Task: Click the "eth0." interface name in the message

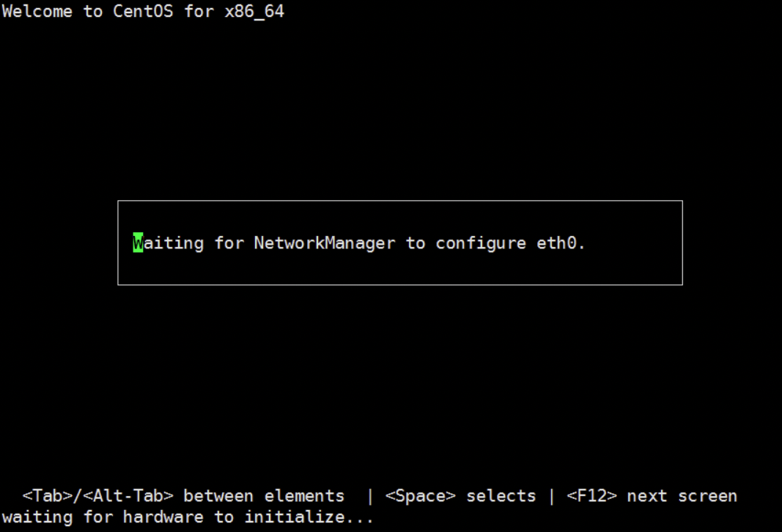Action: click(x=561, y=243)
